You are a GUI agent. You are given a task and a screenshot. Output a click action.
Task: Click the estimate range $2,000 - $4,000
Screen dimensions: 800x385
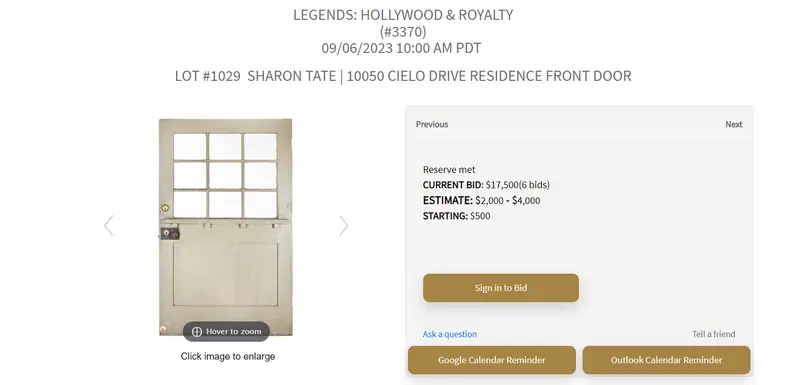coord(508,200)
